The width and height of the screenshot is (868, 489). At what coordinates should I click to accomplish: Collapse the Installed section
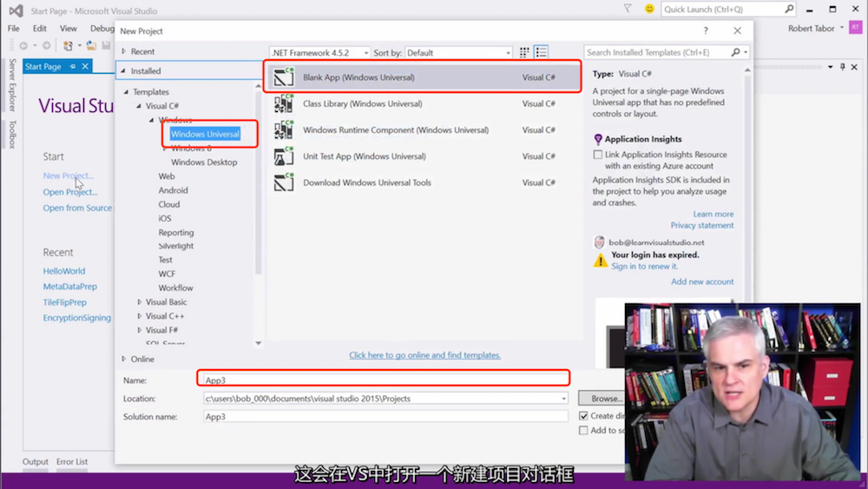(x=123, y=71)
